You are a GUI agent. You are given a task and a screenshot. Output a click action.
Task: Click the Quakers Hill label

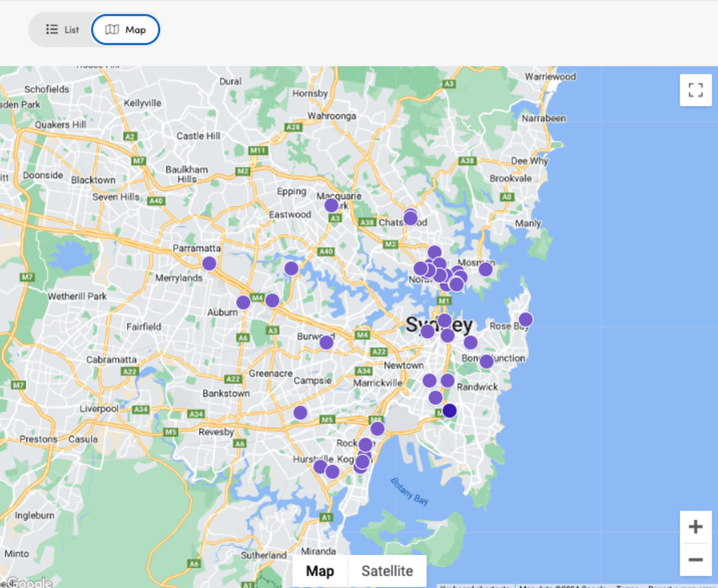coord(61,124)
